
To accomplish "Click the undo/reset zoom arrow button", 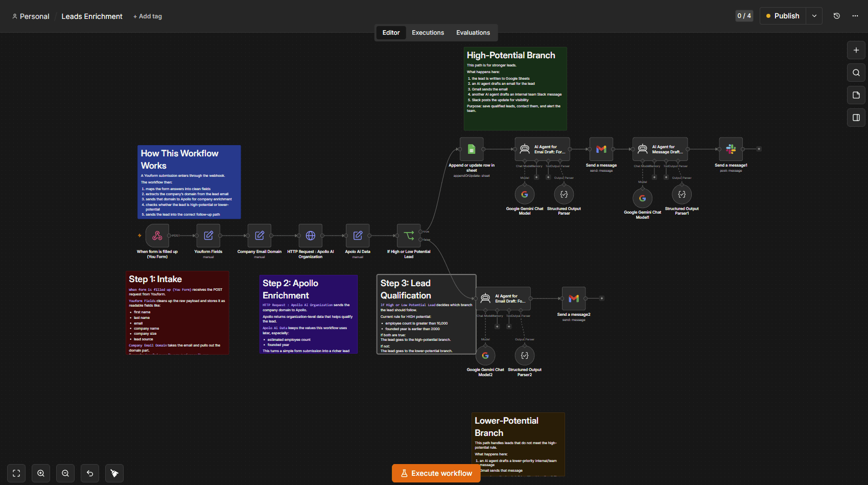I will tap(90, 473).
